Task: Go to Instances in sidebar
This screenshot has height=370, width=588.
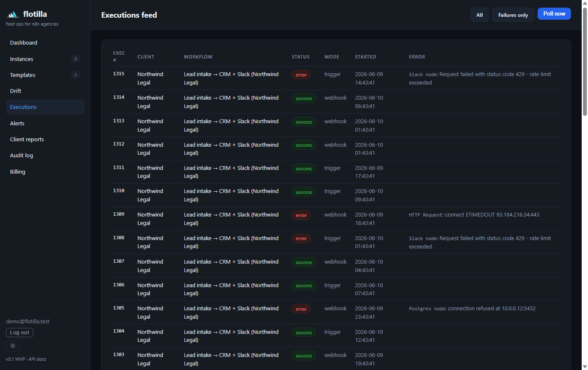Action: coord(45,59)
